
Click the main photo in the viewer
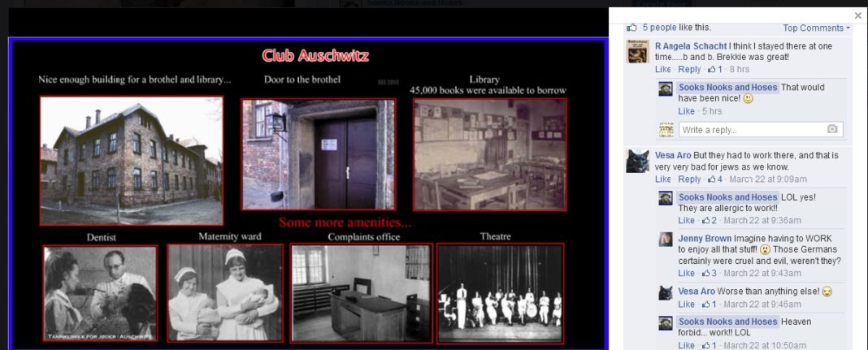click(x=308, y=193)
